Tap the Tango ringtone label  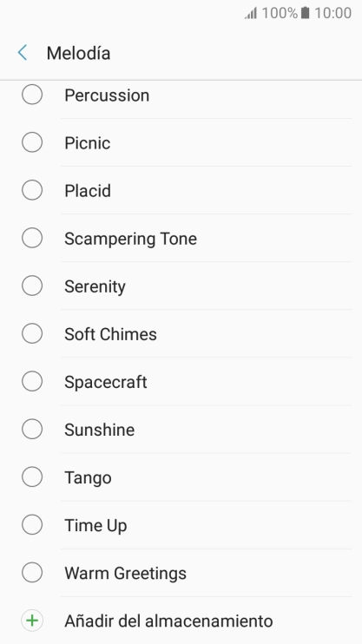click(x=88, y=478)
